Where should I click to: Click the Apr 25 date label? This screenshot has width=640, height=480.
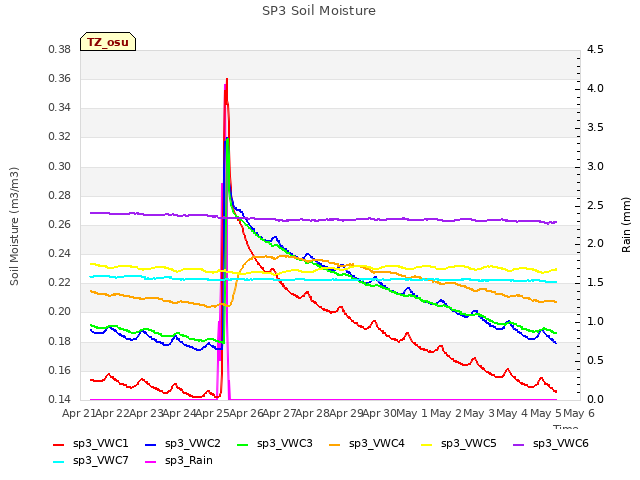click(213, 414)
